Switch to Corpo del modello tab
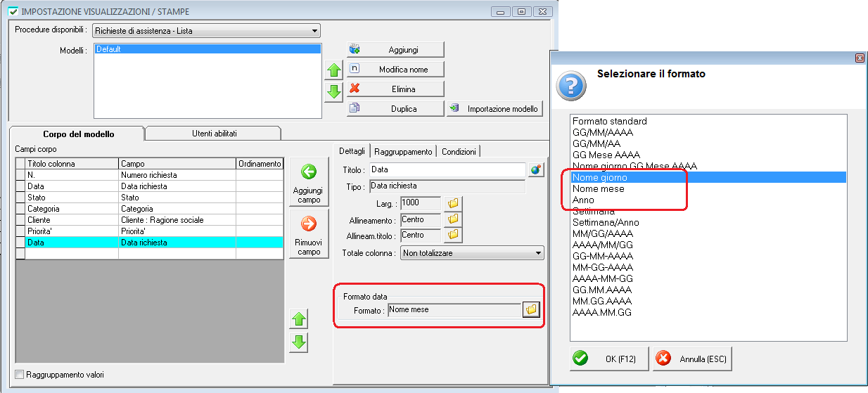Image resolution: width=868 pixels, height=393 pixels. tap(78, 134)
